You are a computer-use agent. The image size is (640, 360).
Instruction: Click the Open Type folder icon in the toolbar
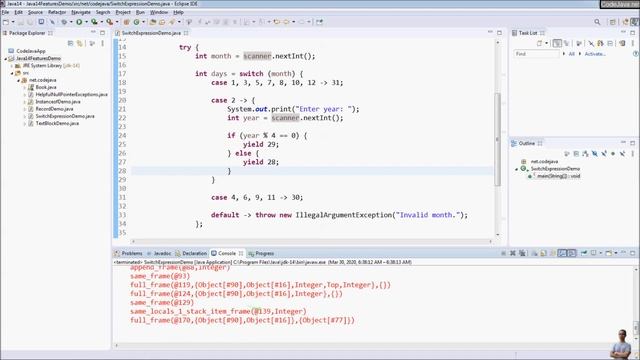click(153, 22)
